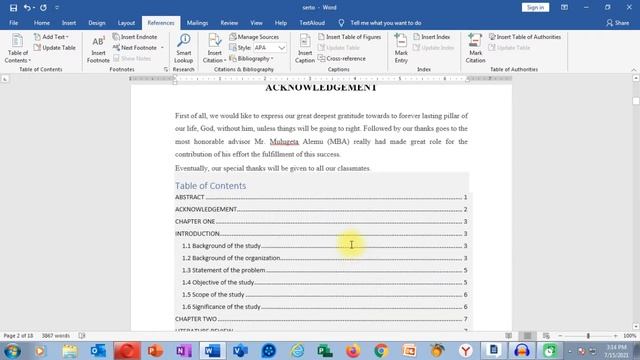Click the Tell me what you want to do box
The height and width of the screenshot is (360, 640).
tap(386, 23)
